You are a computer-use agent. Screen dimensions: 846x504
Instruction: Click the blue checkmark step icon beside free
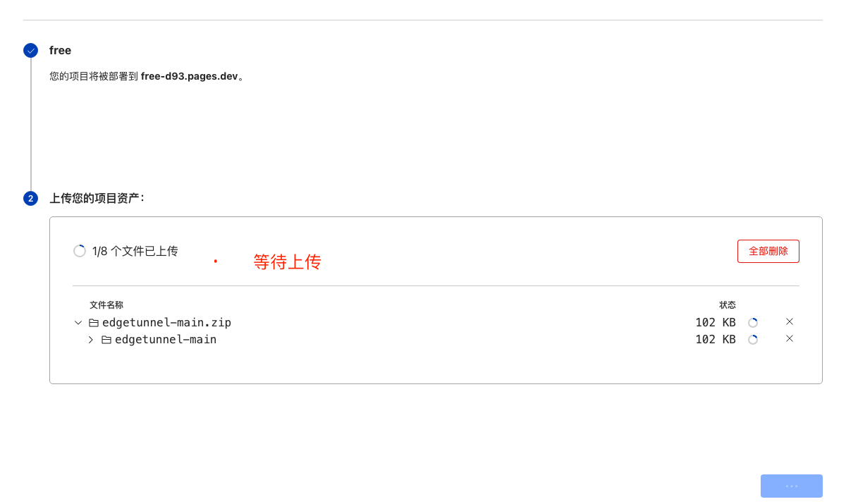coord(30,50)
